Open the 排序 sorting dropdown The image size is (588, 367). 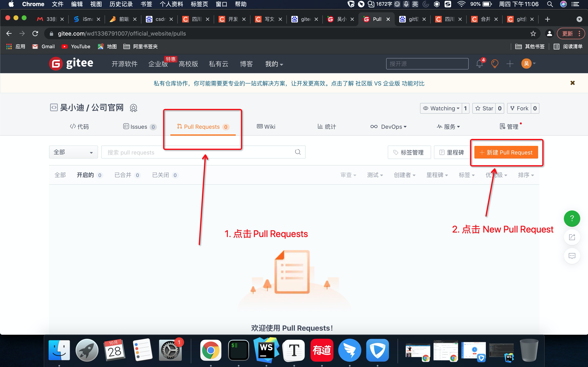526,175
